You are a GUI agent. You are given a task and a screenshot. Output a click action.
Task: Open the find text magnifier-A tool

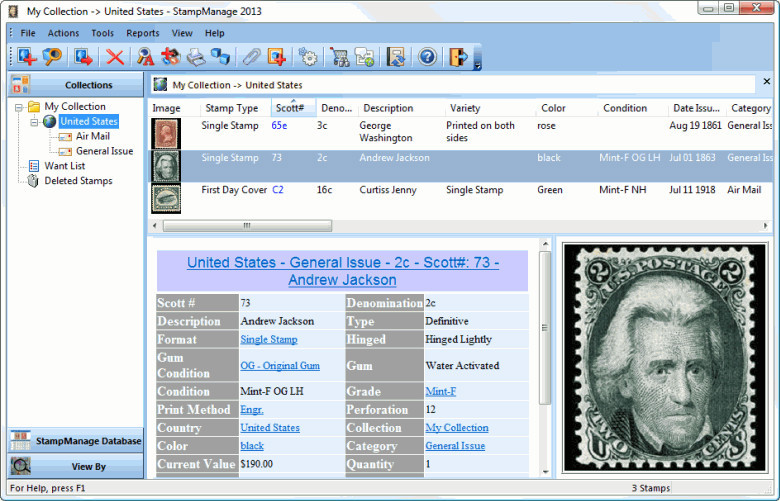145,57
